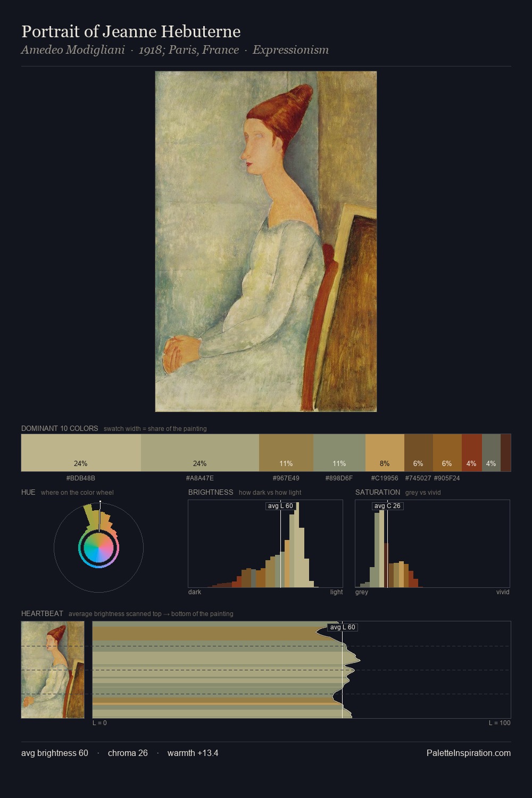Image resolution: width=532 pixels, height=798 pixels.
Task: Click the '1918; Paris, France' text
Action: (x=189, y=50)
